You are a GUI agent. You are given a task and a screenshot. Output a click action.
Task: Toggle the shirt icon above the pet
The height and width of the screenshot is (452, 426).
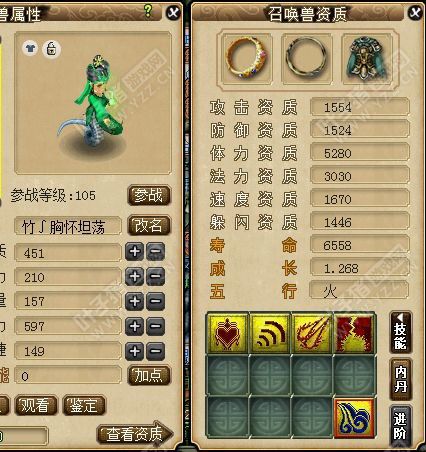[x=30, y=48]
